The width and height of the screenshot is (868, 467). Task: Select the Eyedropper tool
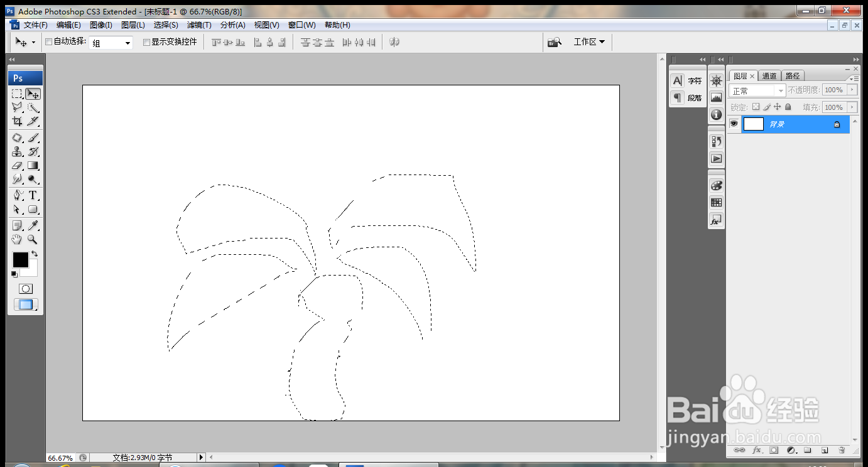coord(33,225)
